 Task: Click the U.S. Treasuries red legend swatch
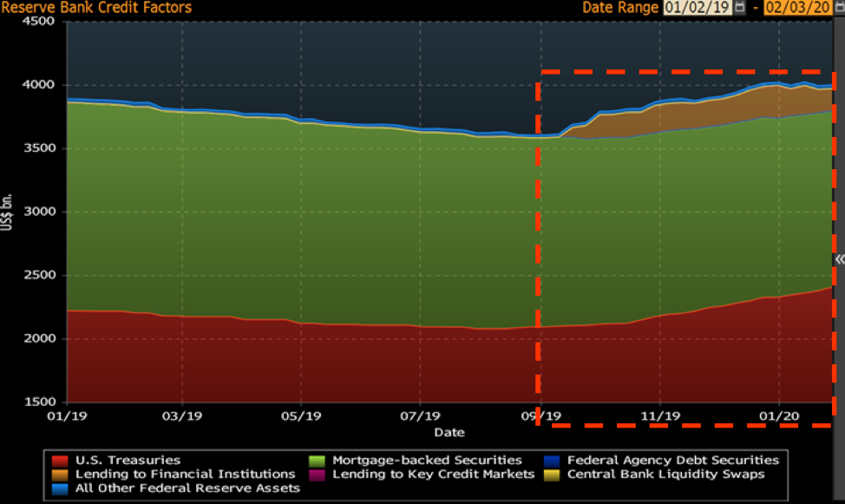[x=60, y=461]
